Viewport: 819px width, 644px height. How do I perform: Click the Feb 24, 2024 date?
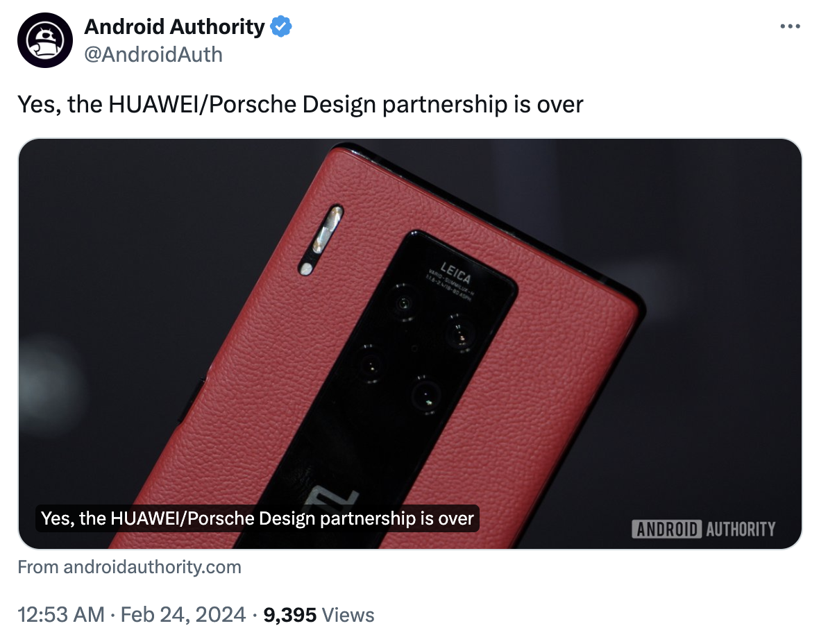click(x=183, y=615)
